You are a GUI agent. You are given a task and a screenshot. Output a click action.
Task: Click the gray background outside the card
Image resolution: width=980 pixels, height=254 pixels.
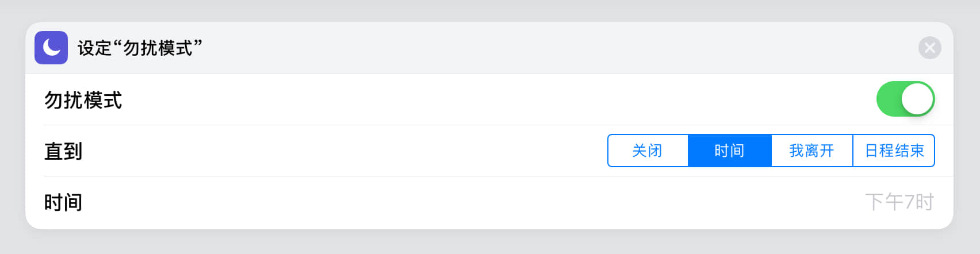click(489, 241)
